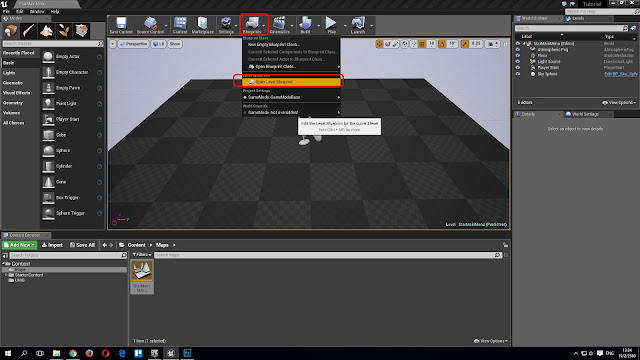
Task: Select the translate gizmo tool in viewport
Action: coord(379,44)
